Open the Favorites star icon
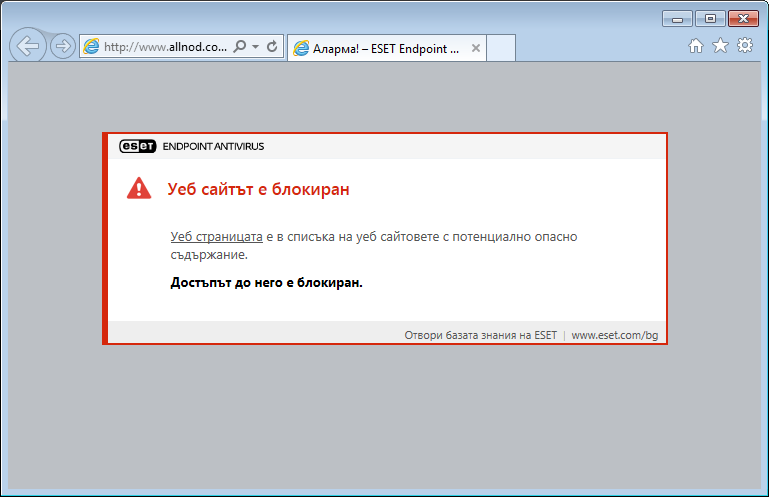The image size is (769, 497). click(x=720, y=46)
